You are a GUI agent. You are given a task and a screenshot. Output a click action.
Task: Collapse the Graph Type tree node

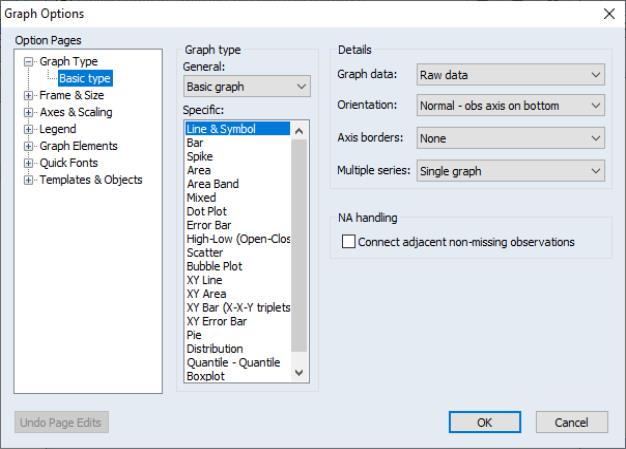[x=28, y=62]
